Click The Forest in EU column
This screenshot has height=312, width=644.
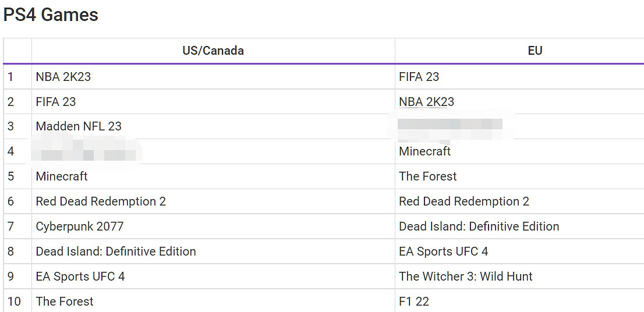pyautogui.click(x=428, y=176)
